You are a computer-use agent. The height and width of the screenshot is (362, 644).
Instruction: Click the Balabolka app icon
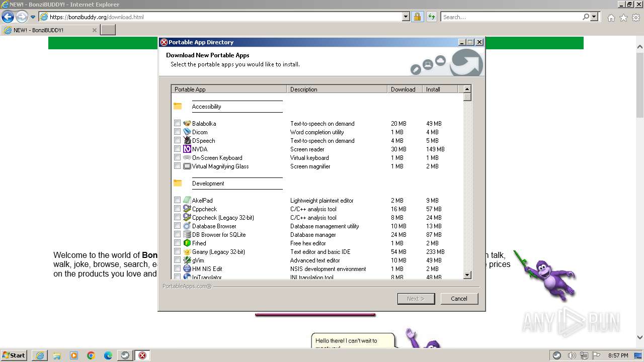(x=187, y=124)
